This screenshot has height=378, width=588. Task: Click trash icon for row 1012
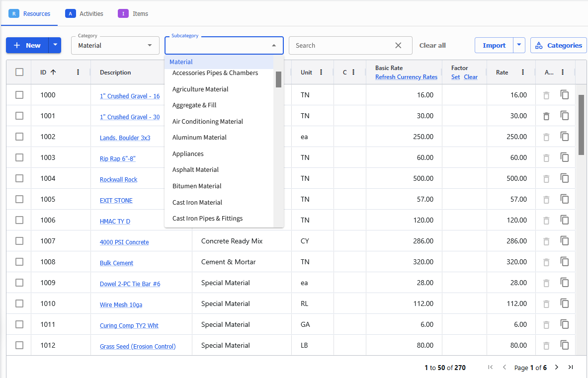pos(546,346)
